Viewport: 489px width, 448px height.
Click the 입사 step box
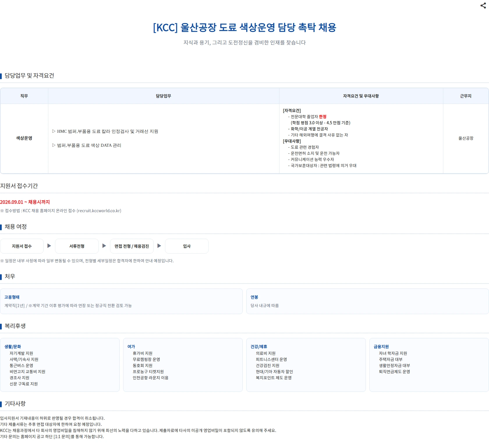[x=187, y=246]
